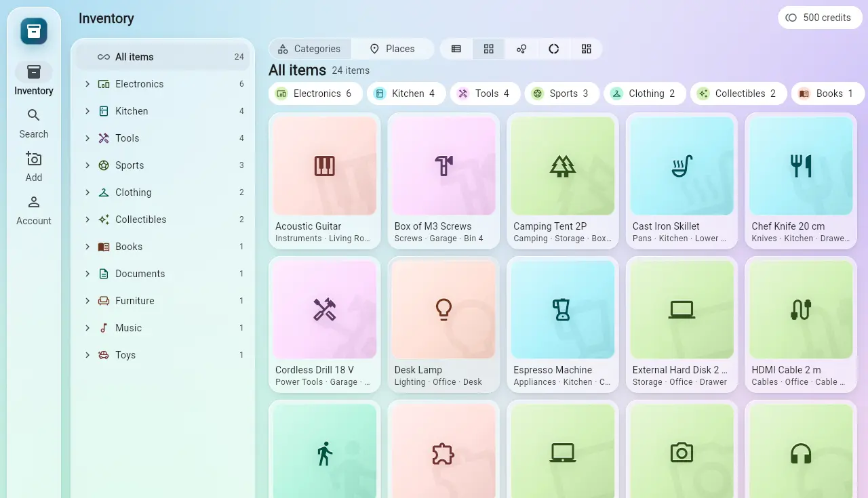Group items by Categories
The image size is (868, 498).
coord(309,49)
